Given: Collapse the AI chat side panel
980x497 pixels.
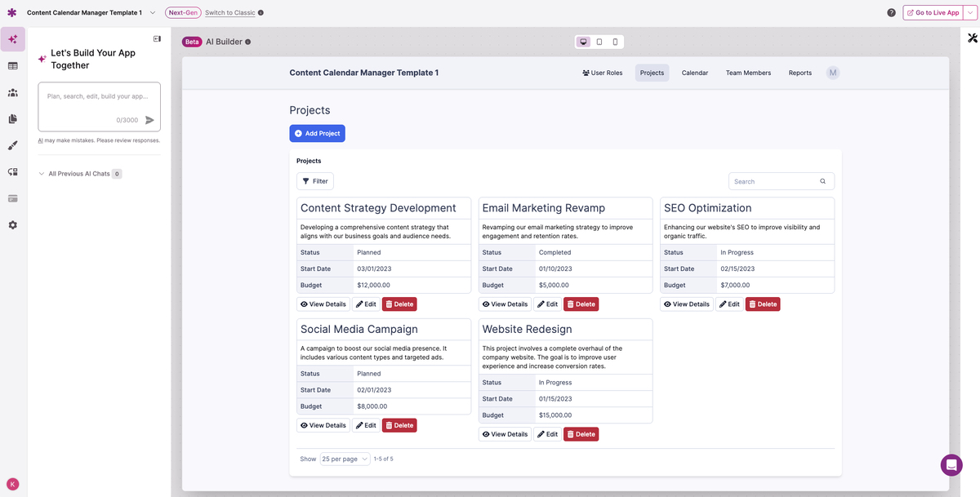Looking at the screenshot, I should [157, 38].
